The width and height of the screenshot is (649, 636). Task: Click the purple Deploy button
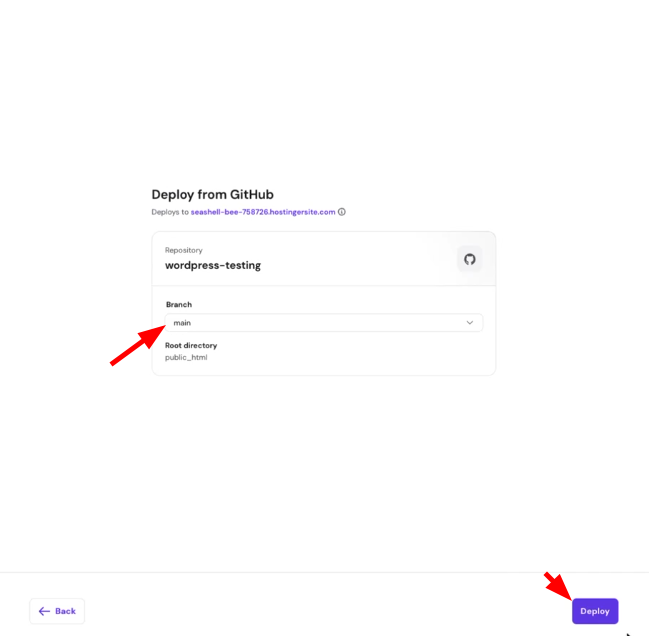click(595, 611)
